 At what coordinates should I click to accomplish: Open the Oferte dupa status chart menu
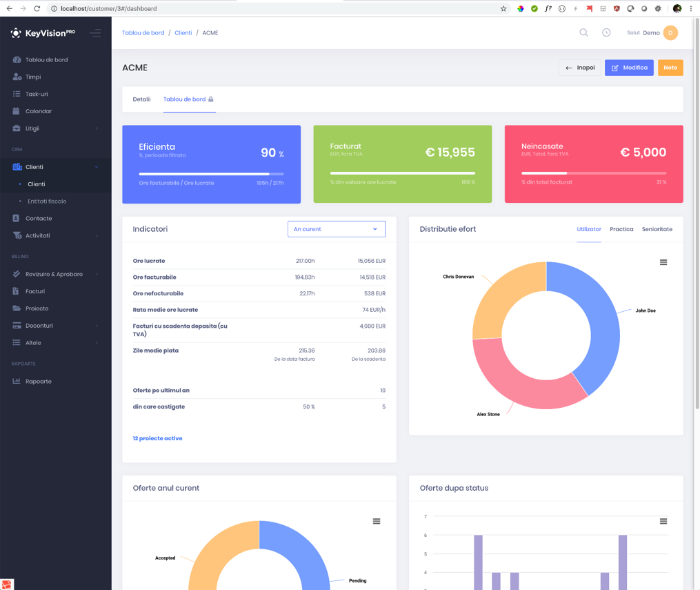point(663,521)
